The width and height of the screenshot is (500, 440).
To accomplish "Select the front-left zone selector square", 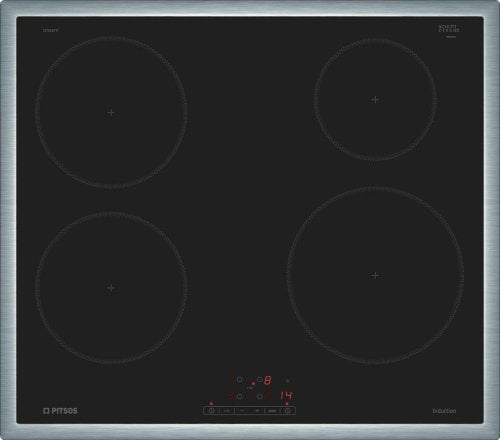I will 240,396.
